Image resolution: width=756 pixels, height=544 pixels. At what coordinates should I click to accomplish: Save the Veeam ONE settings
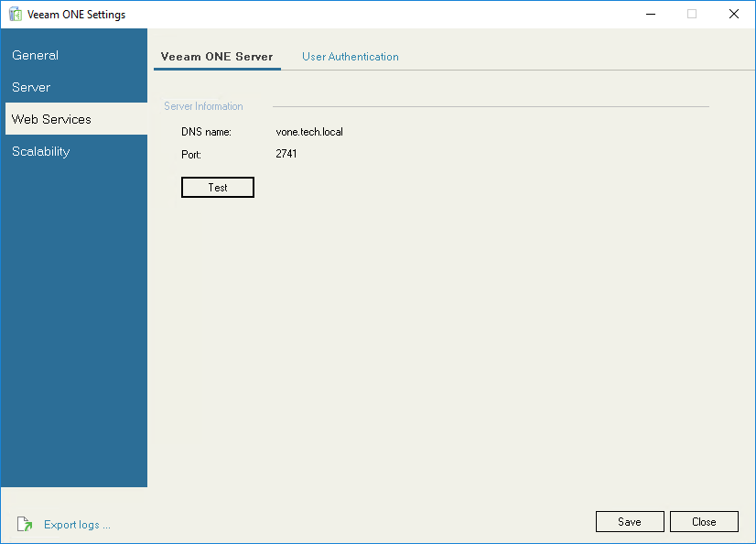(630, 521)
